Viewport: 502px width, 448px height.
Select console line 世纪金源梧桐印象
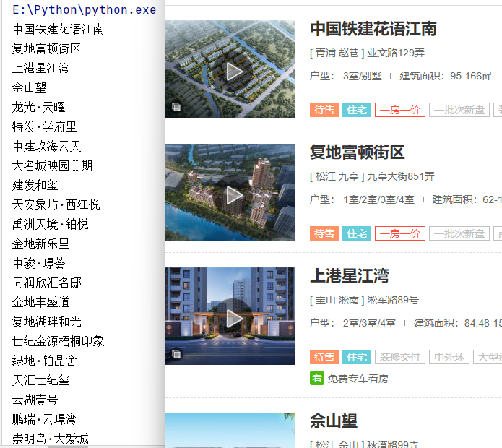pyautogui.click(x=58, y=341)
